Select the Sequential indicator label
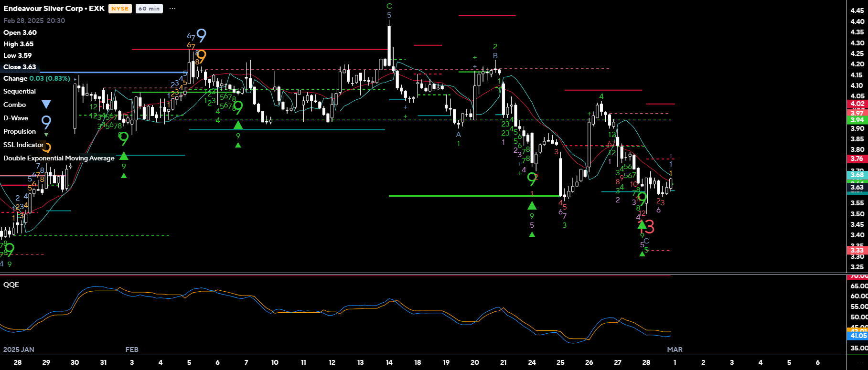The width and height of the screenshot is (868, 370). click(x=20, y=91)
